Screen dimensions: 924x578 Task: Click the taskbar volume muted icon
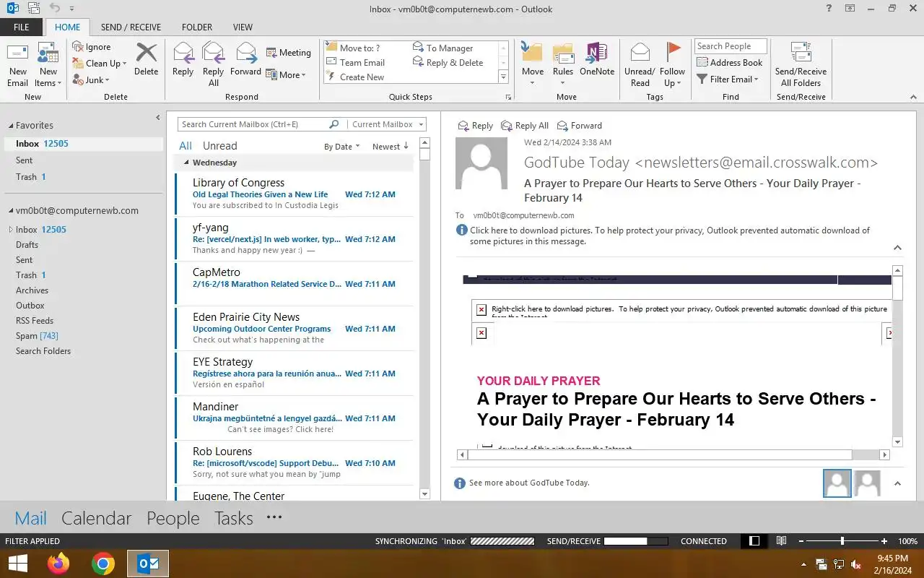point(856,564)
